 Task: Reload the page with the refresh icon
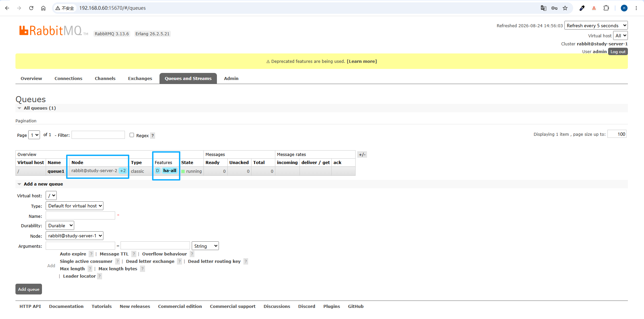(31, 8)
